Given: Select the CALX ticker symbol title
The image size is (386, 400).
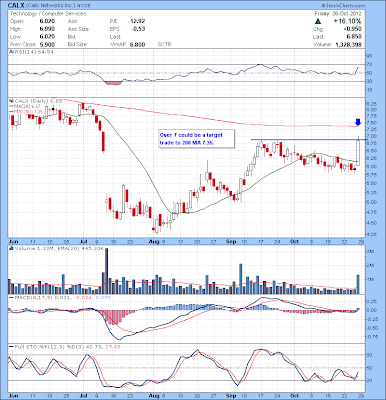Looking at the screenshot, I should pyautogui.click(x=14, y=5).
